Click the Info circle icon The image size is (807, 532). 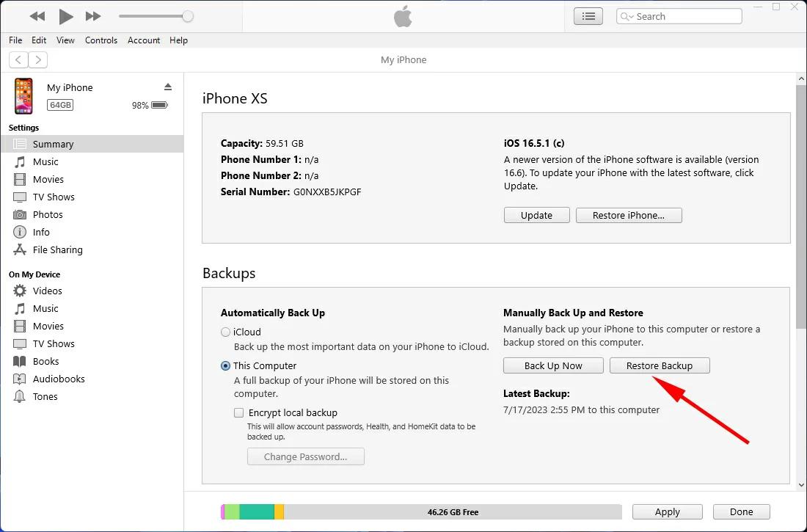[20, 233]
